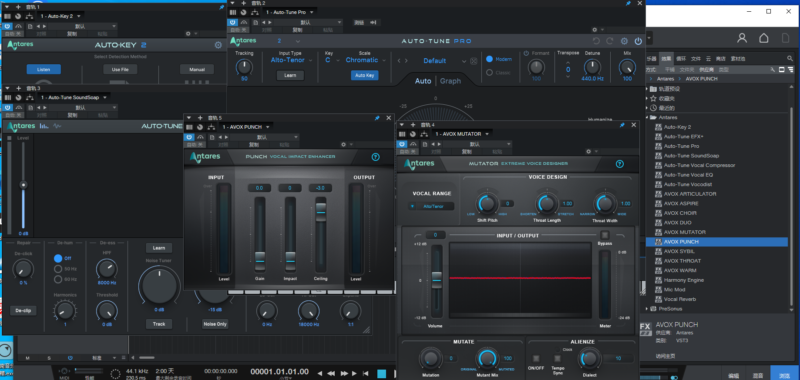Screen dimensions: 800x380
Task: Click Auto-Tune Pro preset compare grid icon
Action: click(x=473, y=61)
